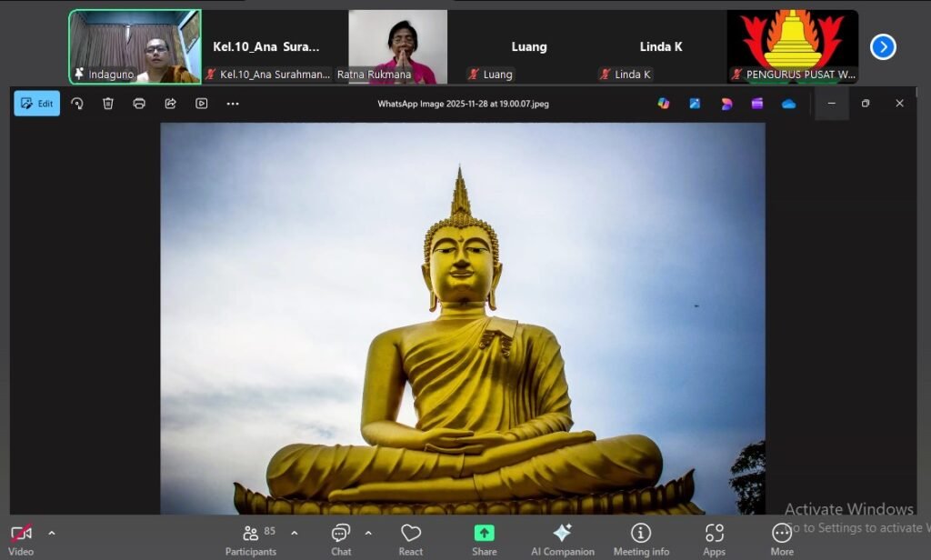Click the Edit button in Photos
The image size is (931, 560).
(x=37, y=104)
